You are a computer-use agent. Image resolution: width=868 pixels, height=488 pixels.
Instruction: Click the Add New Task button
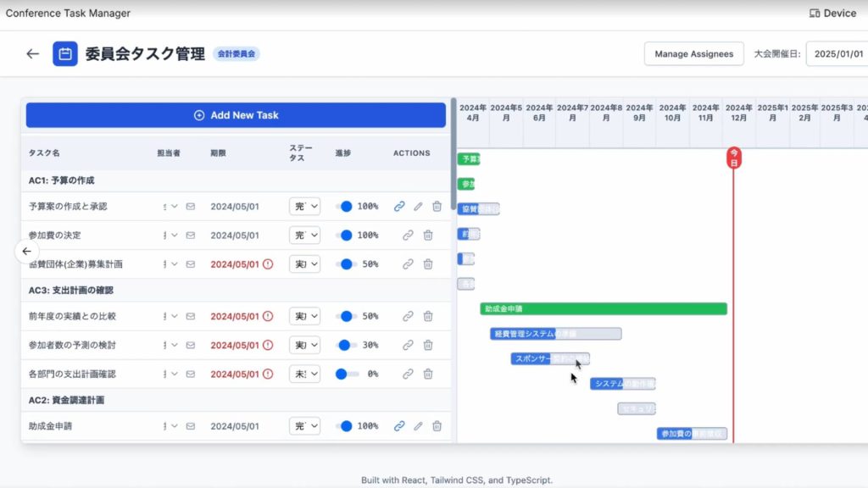(x=236, y=115)
